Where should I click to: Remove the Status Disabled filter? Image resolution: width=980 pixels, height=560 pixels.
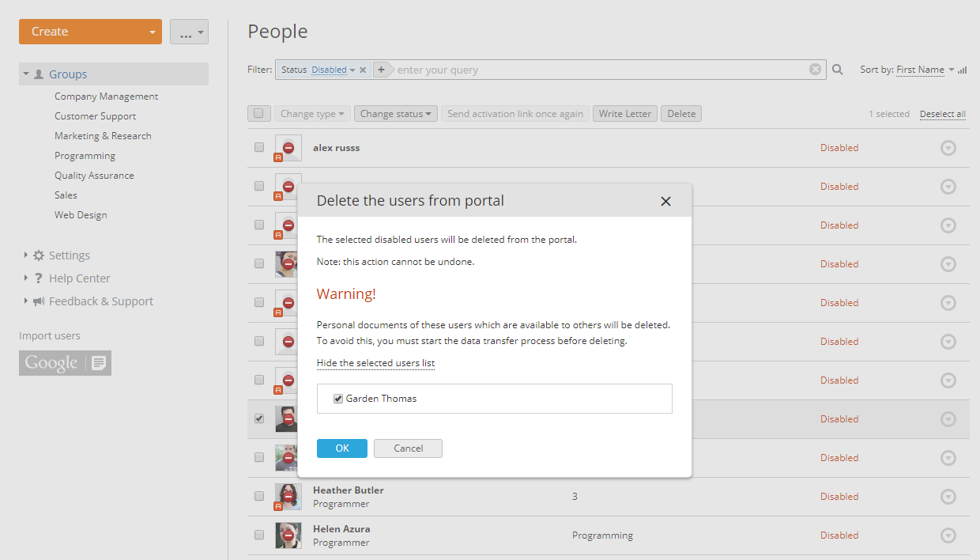click(x=363, y=69)
